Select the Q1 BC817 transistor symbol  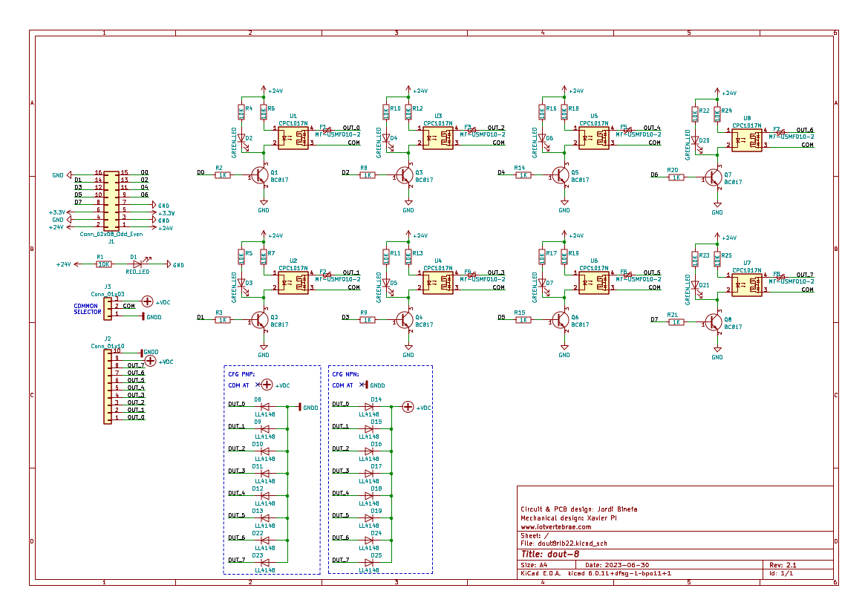260,176
